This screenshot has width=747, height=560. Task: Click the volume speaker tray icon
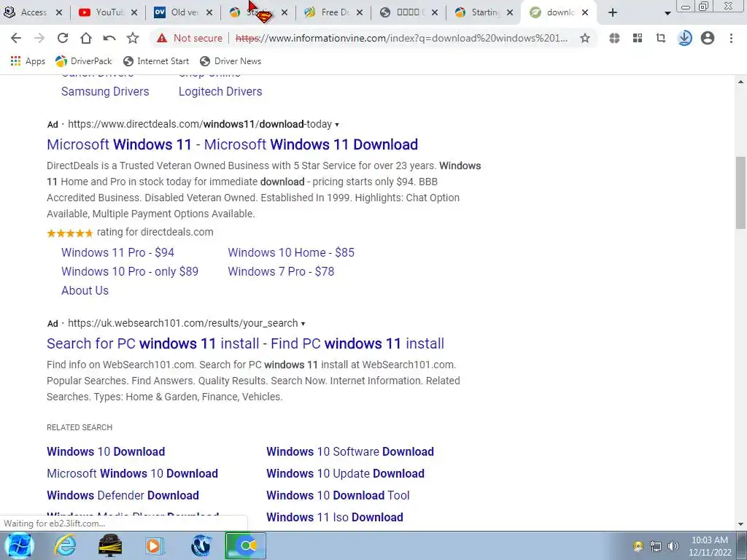(x=673, y=546)
